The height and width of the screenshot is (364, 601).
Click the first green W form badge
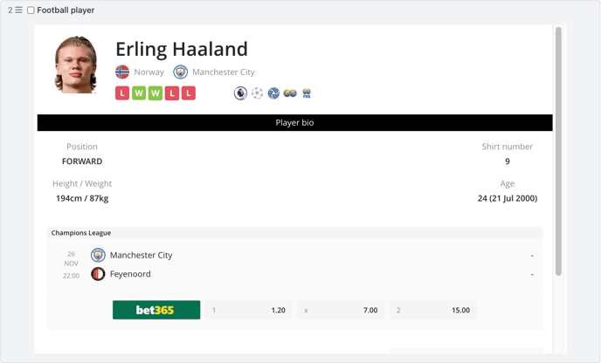click(139, 93)
